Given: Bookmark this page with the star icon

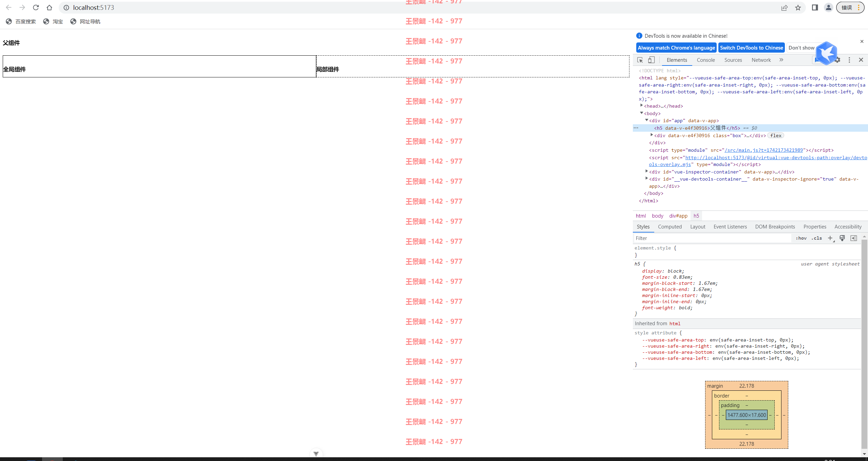Looking at the screenshot, I should tap(798, 7).
